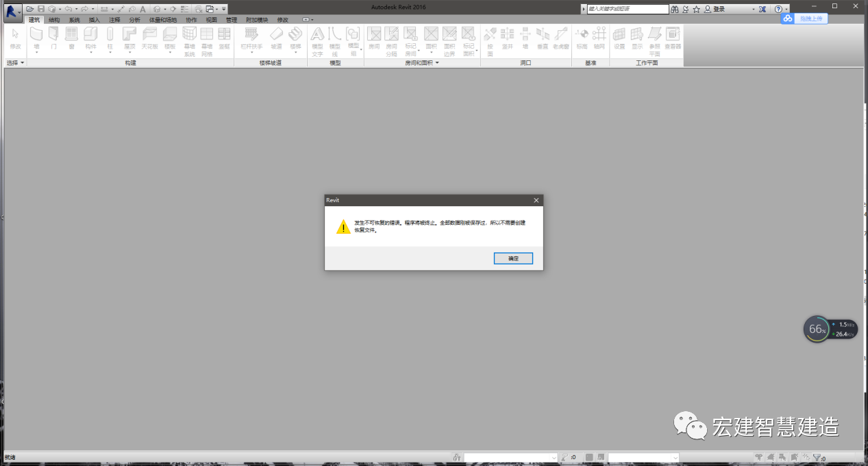This screenshot has width=868, height=466.
Task: Select the 窗 (Window) tool
Action: 71,38
